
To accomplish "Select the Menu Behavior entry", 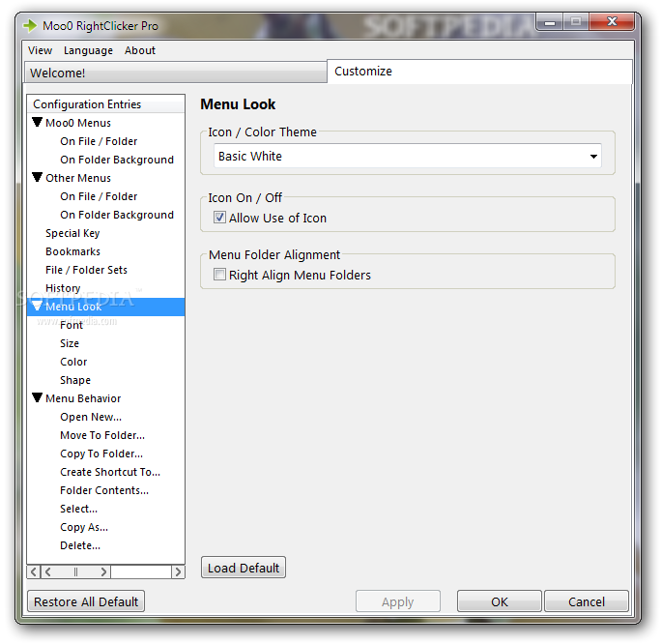I will click(83, 398).
